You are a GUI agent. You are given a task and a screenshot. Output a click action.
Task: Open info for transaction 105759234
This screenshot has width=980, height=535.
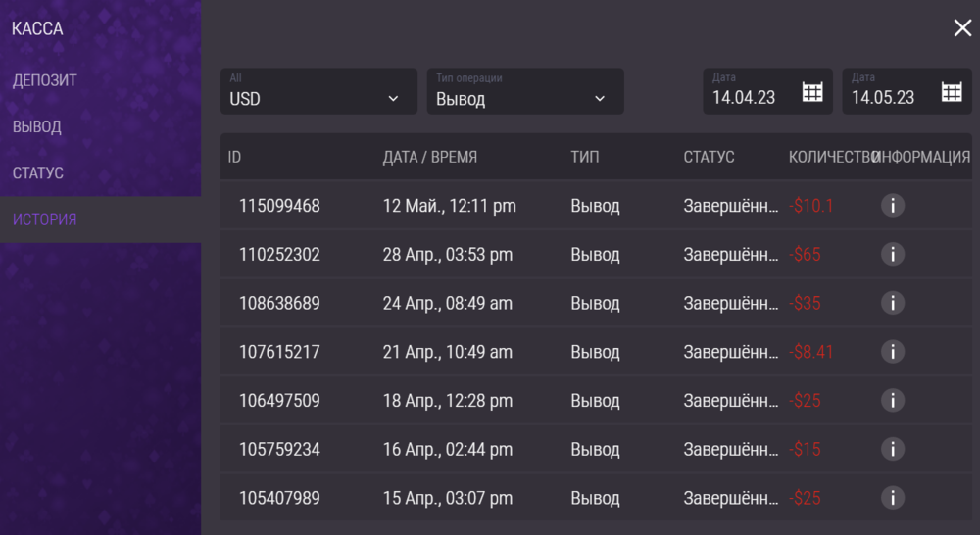click(x=893, y=449)
